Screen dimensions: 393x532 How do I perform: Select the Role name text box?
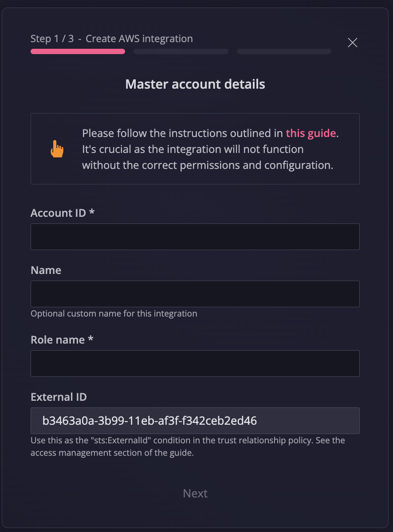point(195,364)
